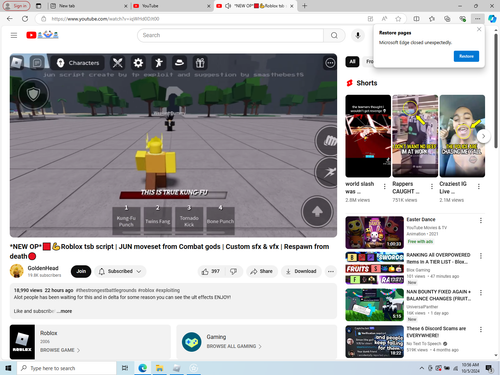Open Copilot sidebar icon
The image size is (500, 375).
(x=492, y=19)
